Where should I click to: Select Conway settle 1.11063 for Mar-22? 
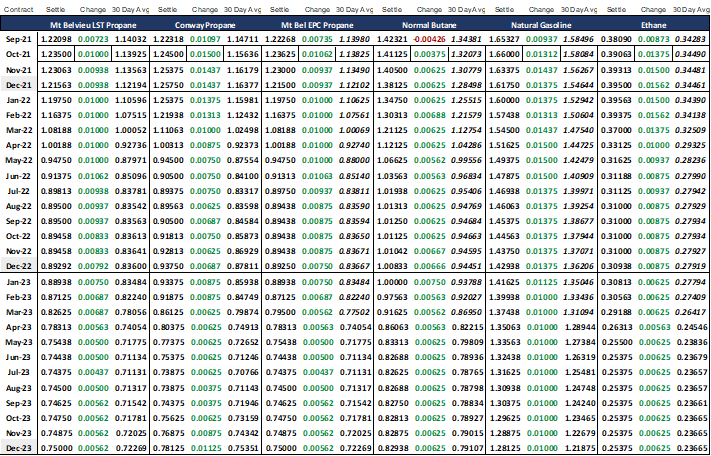click(168, 130)
